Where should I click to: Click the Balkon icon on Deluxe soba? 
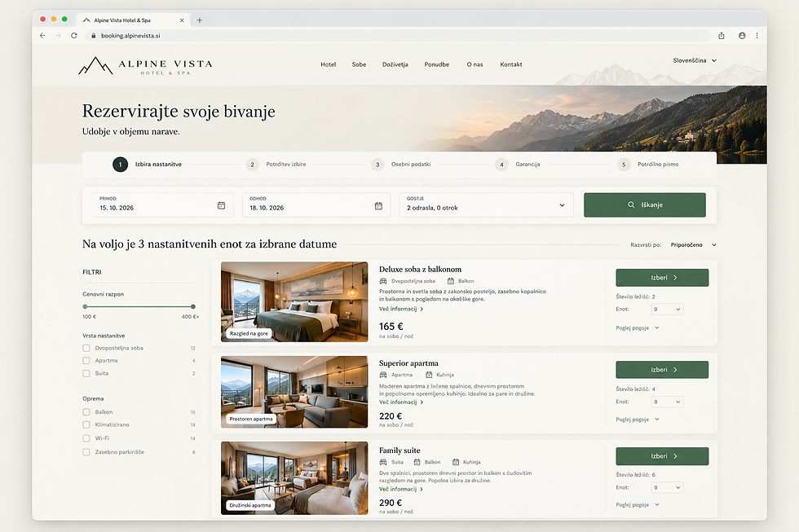450,281
